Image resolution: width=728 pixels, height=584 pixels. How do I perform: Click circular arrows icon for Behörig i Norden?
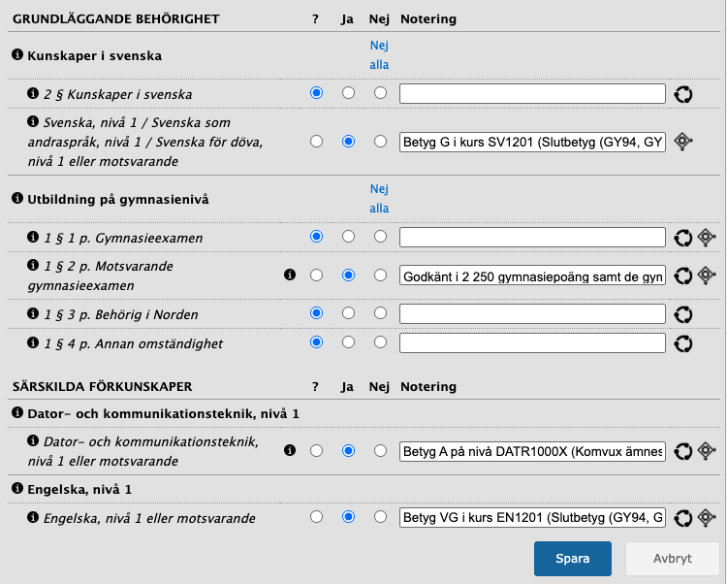point(683,314)
